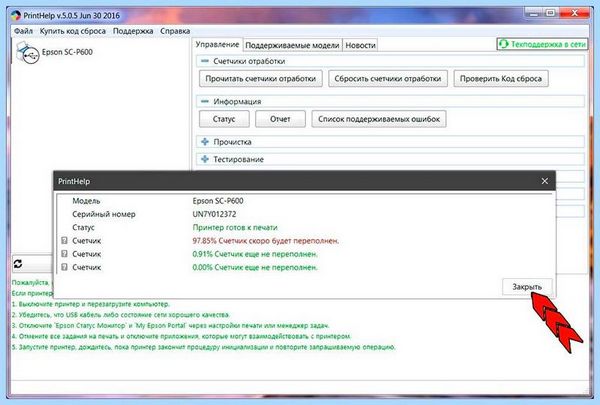Open the Файл menu
Screen dimensions: 600x405
point(23,31)
